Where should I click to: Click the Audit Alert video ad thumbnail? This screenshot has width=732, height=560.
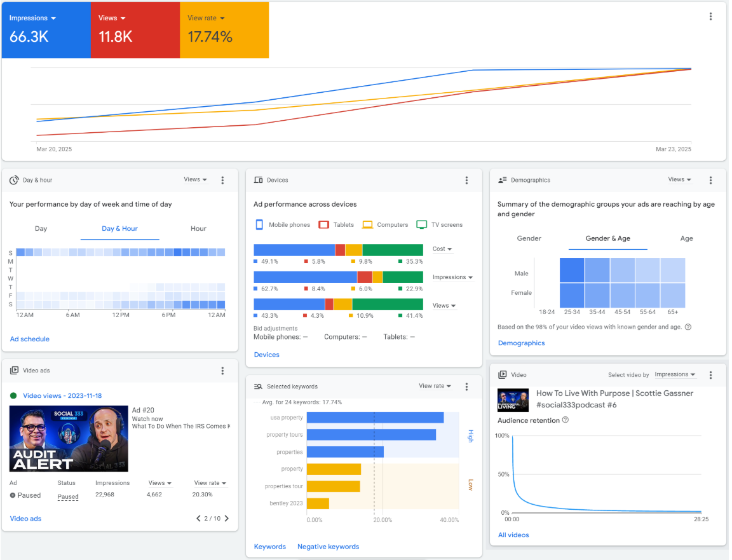click(69, 439)
